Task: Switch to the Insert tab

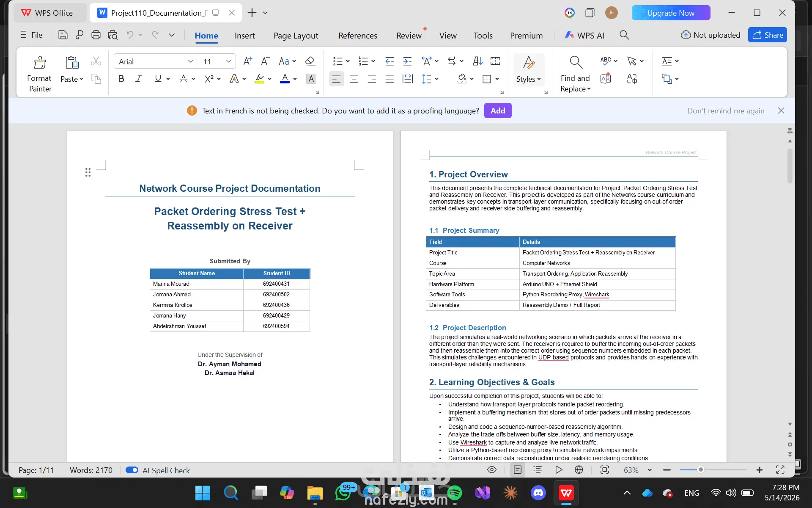Action: click(x=245, y=36)
